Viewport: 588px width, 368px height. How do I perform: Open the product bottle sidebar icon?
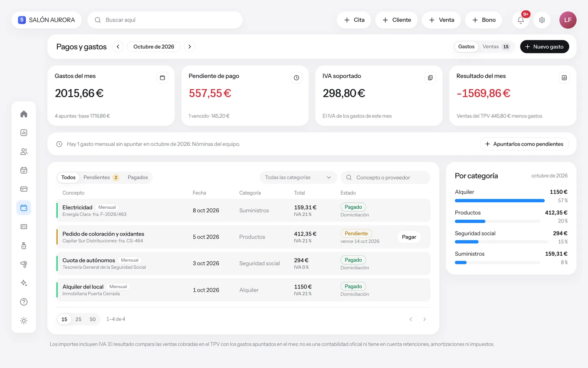coord(24,245)
